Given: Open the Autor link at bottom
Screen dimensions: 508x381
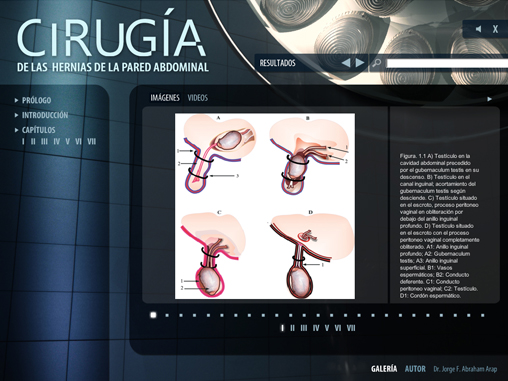Looking at the screenshot, I should click(415, 369).
